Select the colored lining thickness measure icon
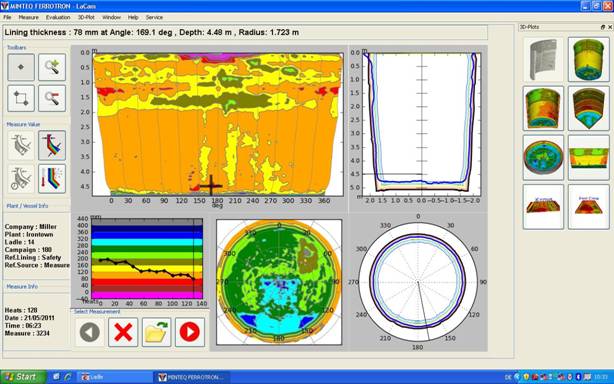Image resolution: width=614 pixels, height=384 pixels. pos(52,145)
